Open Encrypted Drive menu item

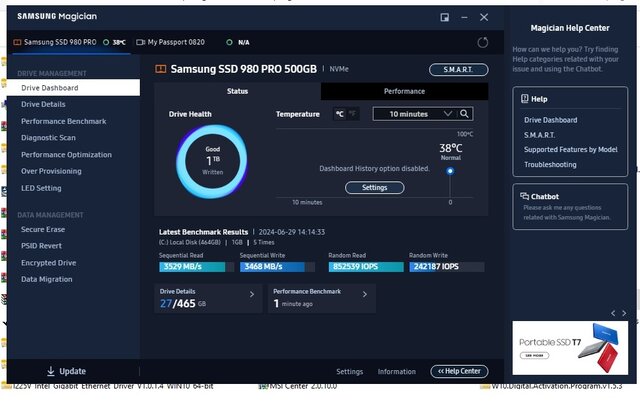tap(49, 263)
